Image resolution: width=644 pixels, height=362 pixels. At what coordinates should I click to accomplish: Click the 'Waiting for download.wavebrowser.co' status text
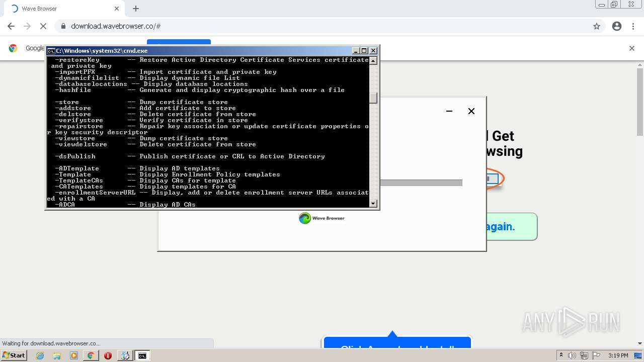pos(51,343)
